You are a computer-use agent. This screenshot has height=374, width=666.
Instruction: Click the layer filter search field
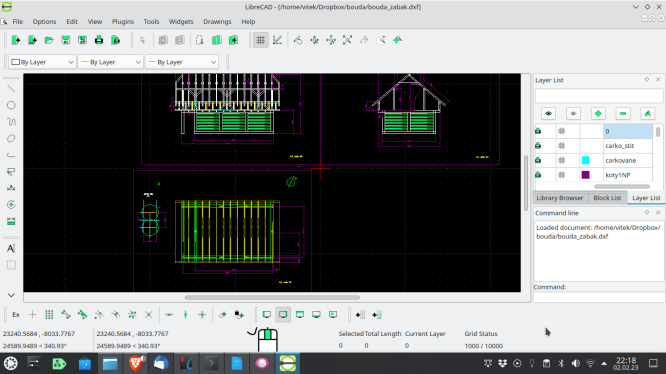[x=599, y=96]
